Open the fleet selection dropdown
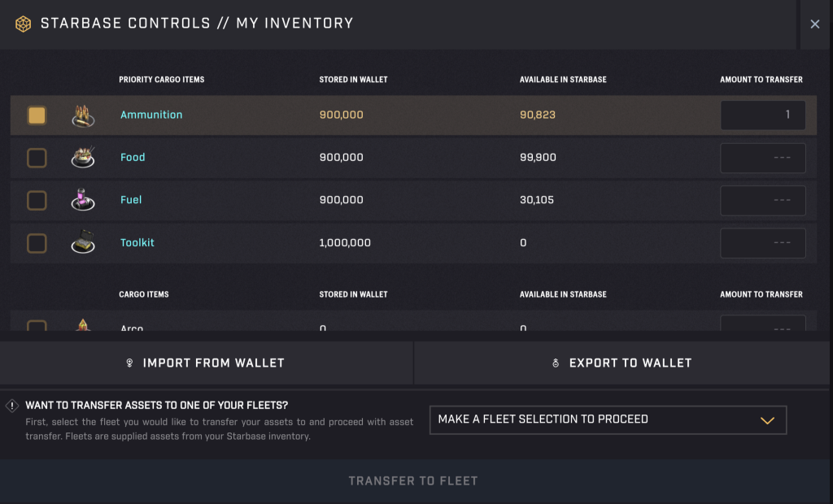 608,419
